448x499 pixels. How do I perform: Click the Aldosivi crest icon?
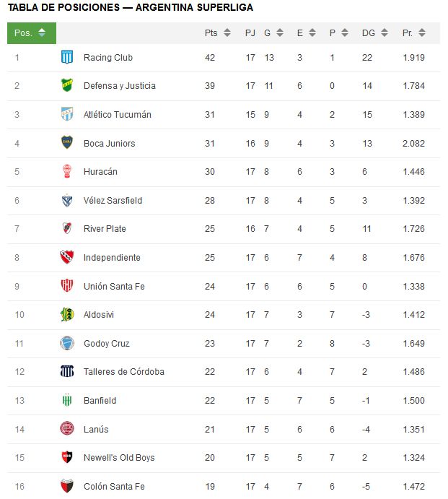click(67, 314)
